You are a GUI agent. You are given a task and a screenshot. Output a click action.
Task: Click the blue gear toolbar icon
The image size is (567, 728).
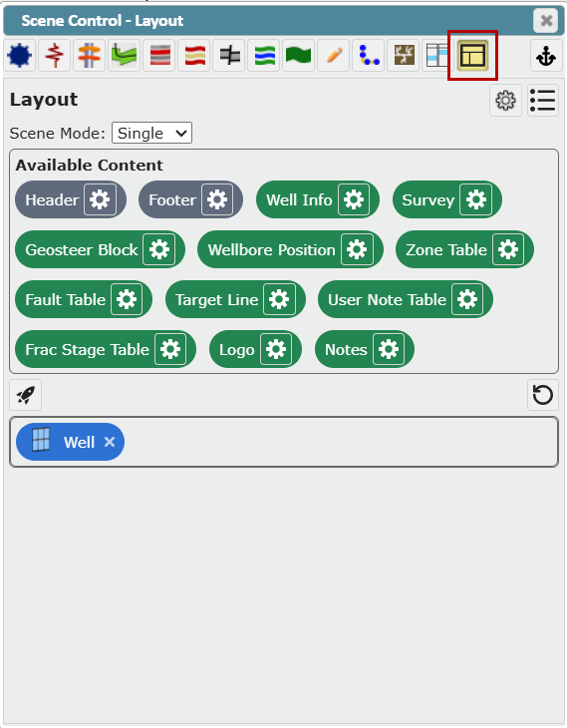(20, 55)
